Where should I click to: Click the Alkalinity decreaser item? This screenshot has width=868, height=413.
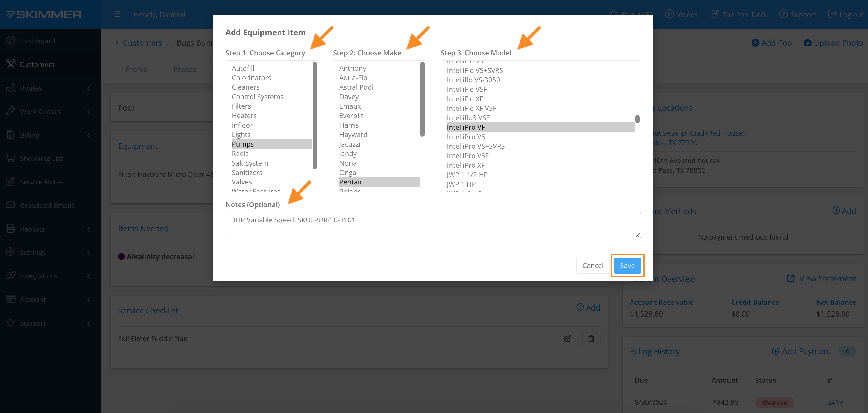(x=160, y=257)
